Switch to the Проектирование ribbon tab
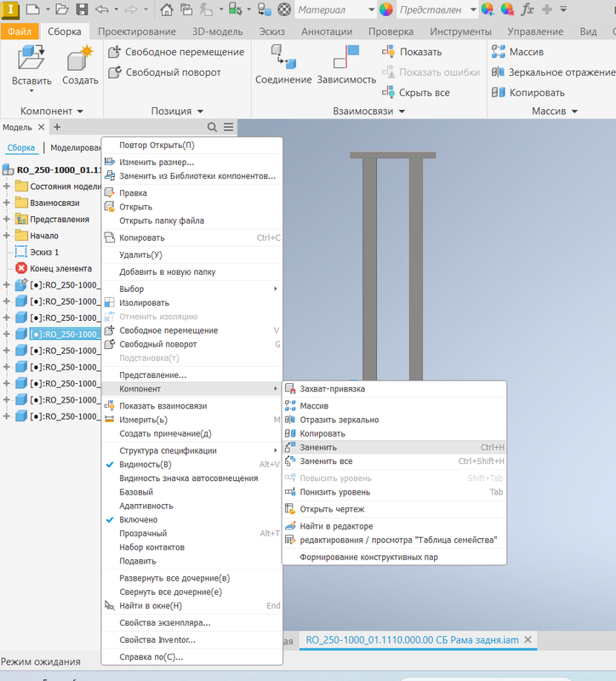 pos(137,31)
